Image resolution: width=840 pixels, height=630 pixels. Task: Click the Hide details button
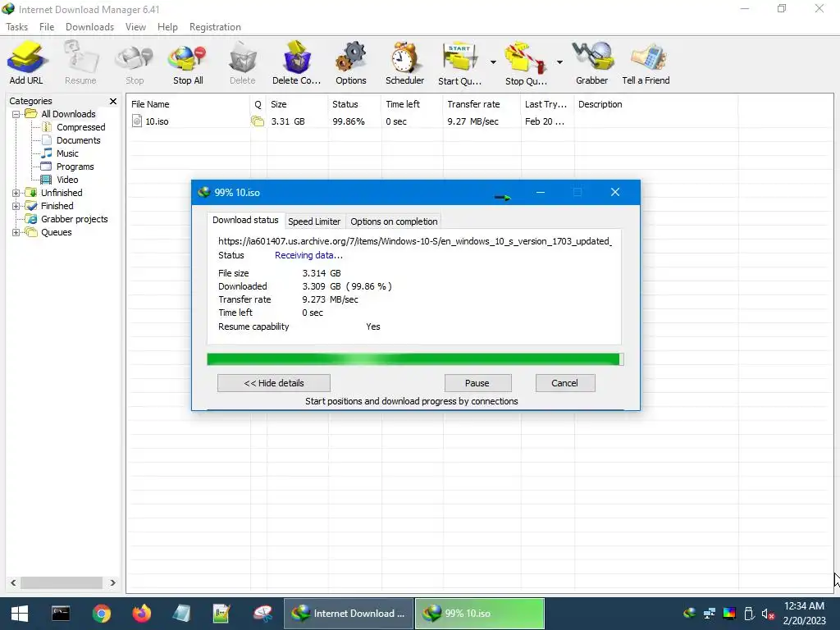pos(274,383)
